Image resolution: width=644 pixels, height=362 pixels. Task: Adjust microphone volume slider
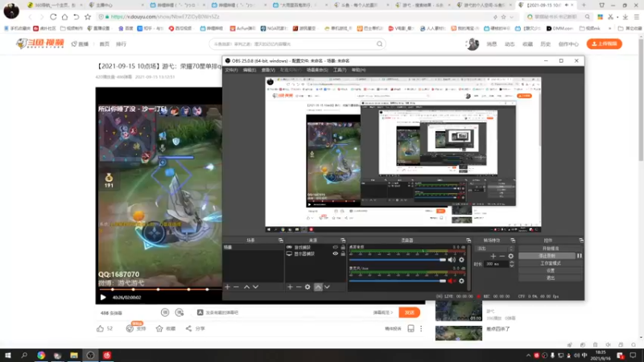(x=397, y=281)
